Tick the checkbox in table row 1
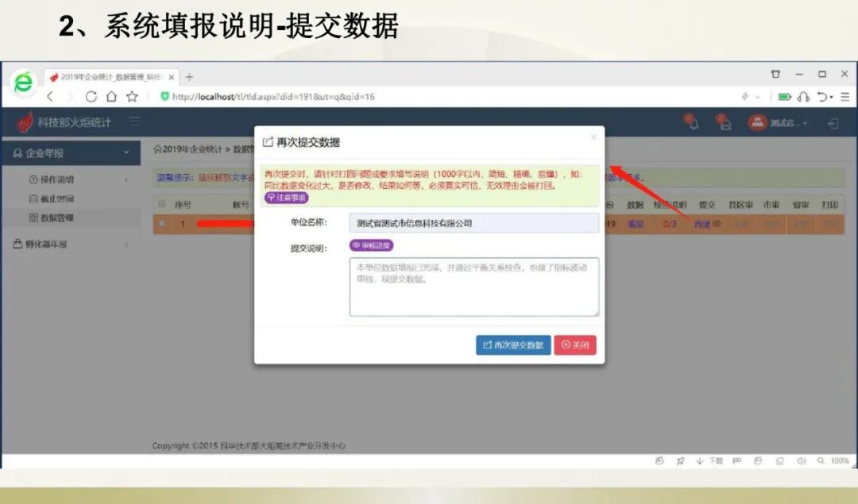The height and width of the screenshot is (504, 858). click(161, 224)
